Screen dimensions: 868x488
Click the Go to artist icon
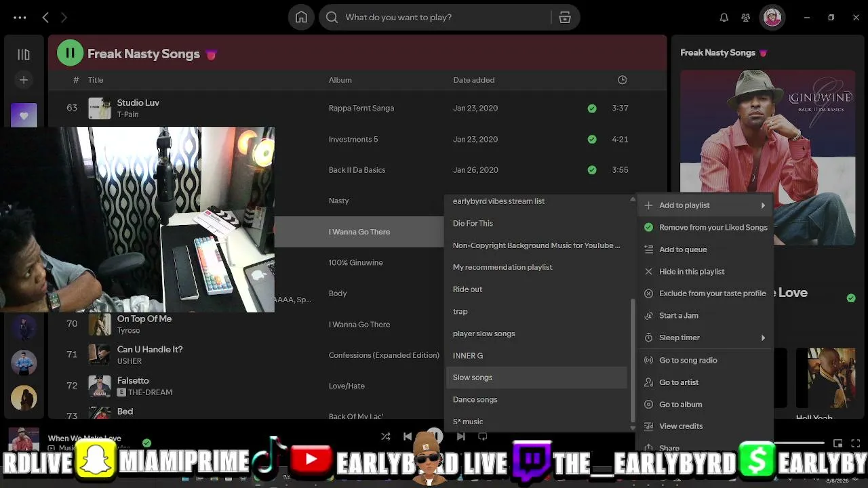pos(648,382)
